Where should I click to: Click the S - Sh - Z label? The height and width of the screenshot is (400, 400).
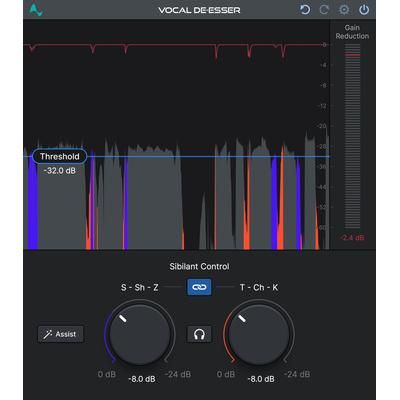point(140,287)
